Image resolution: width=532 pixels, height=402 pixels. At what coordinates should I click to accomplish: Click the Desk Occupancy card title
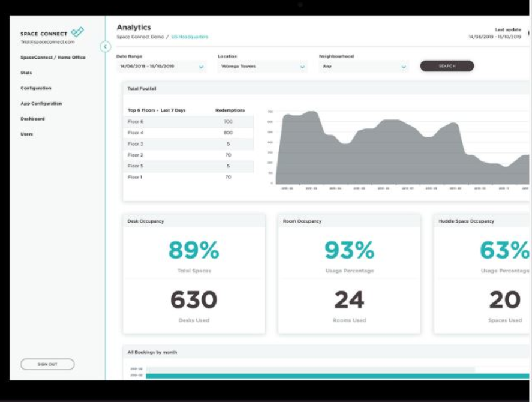[146, 221]
